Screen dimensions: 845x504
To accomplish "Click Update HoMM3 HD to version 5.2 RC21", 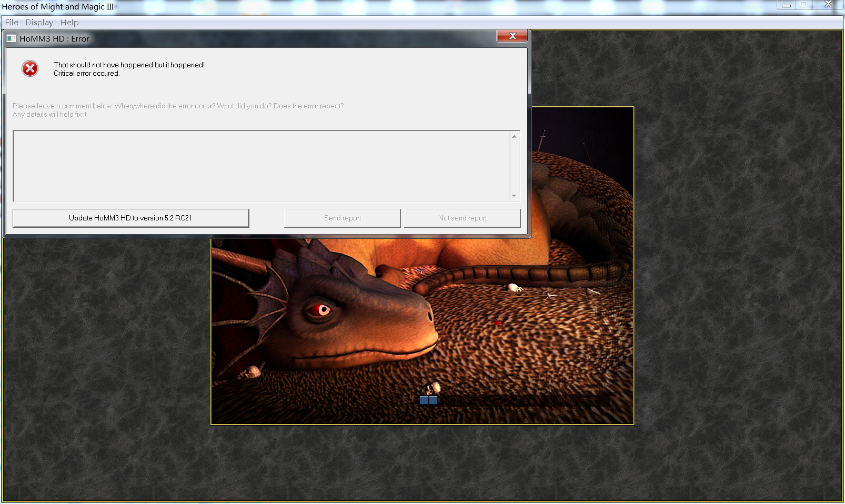I will point(130,218).
